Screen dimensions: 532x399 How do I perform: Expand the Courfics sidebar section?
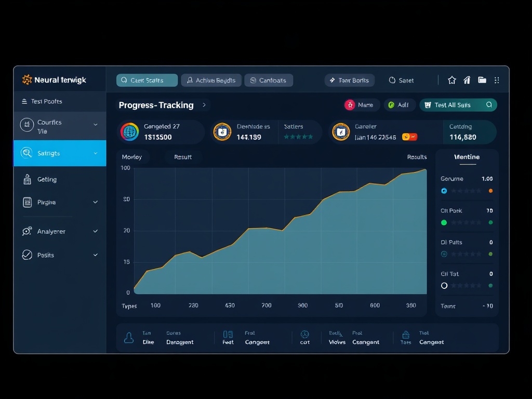point(95,125)
